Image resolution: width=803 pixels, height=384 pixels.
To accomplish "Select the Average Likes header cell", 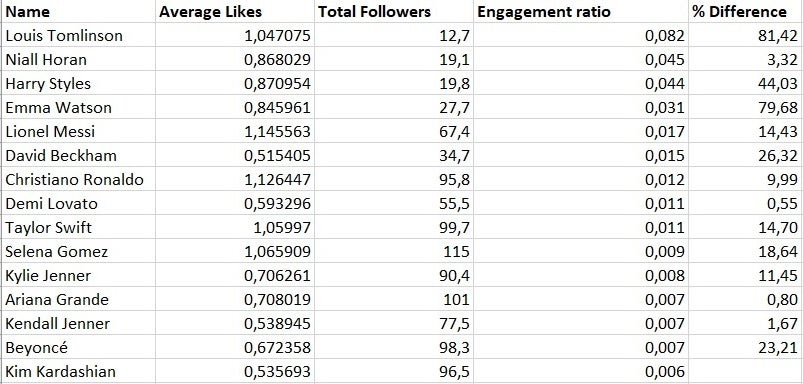I will [x=235, y=11].
